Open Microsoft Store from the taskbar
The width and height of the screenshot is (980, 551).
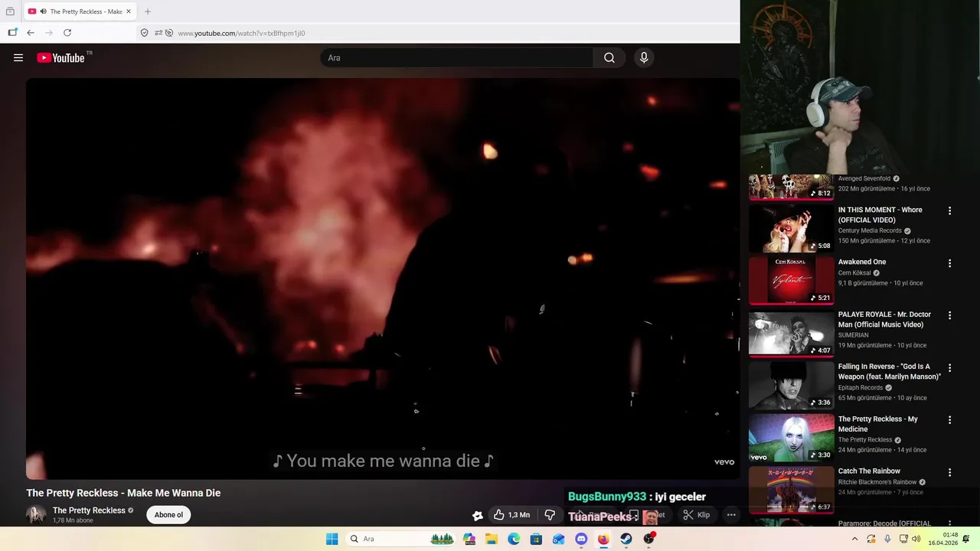pyautogui.click(x=536, y=539)
